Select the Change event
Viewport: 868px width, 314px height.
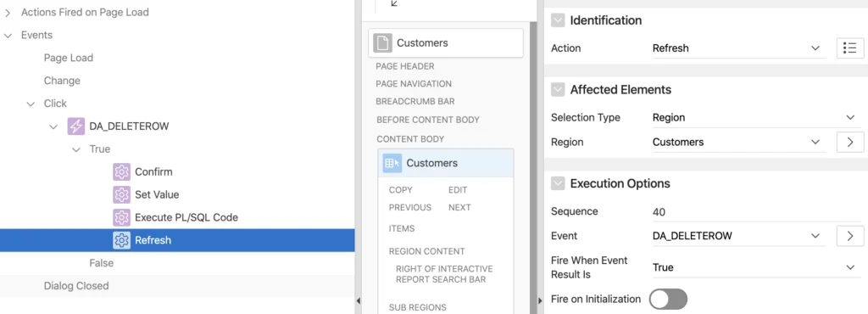62,81
